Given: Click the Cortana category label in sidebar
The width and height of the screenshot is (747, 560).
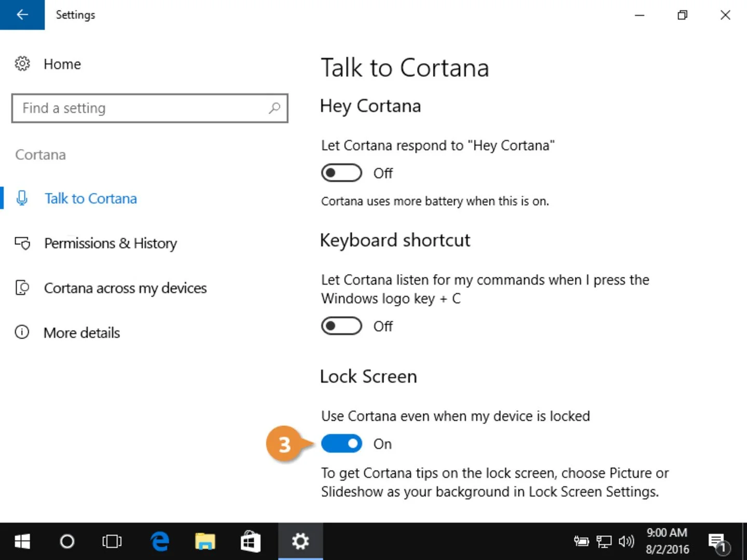Looking at the screenshot, I should pos(40,155).
